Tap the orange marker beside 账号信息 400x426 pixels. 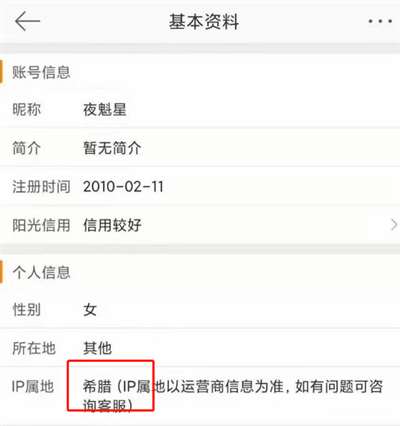coord(1,71)
